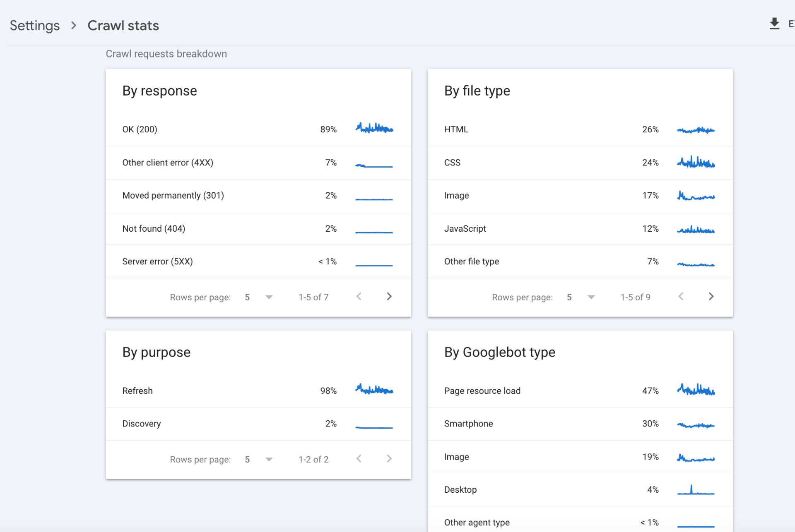Open the OK (200) response row
The image size is (795, 532).
(258, 129)
